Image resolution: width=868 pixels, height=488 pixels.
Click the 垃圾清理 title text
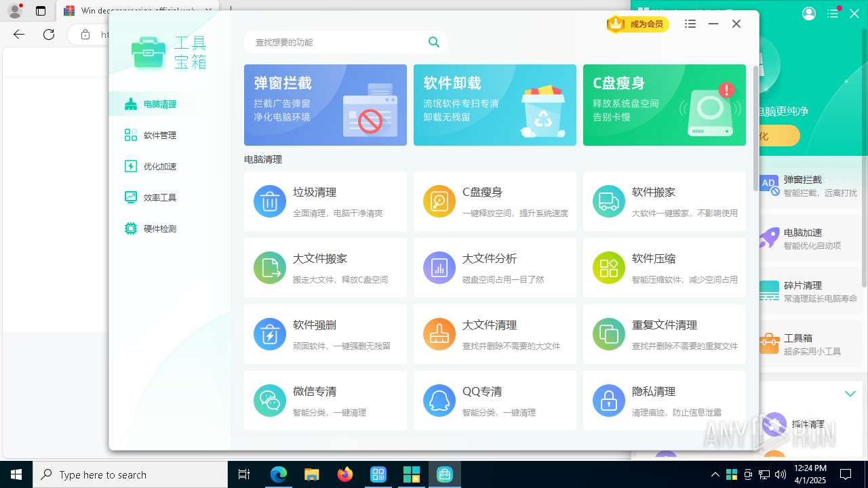click(x=315, y=192)
